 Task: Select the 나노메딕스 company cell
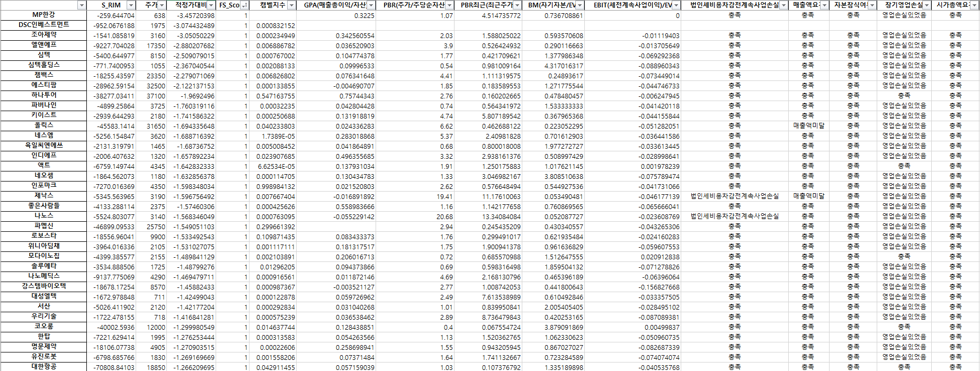coord(43,277)
